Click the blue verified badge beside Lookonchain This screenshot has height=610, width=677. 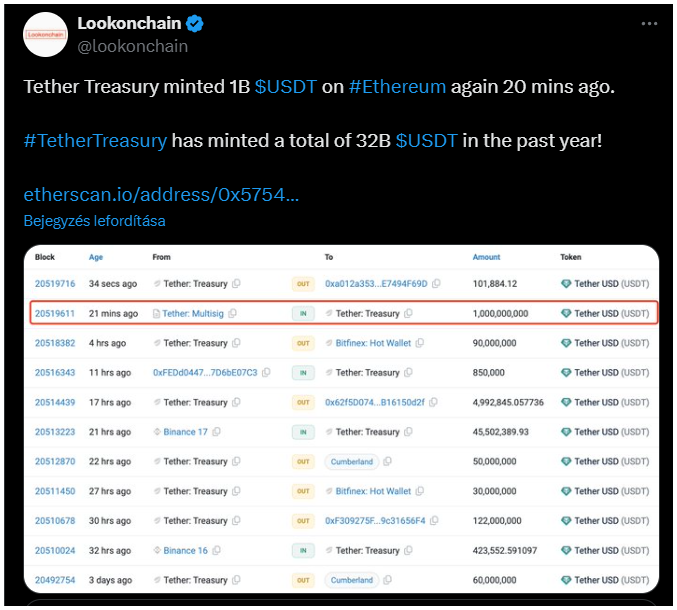[x=195, y=23]
